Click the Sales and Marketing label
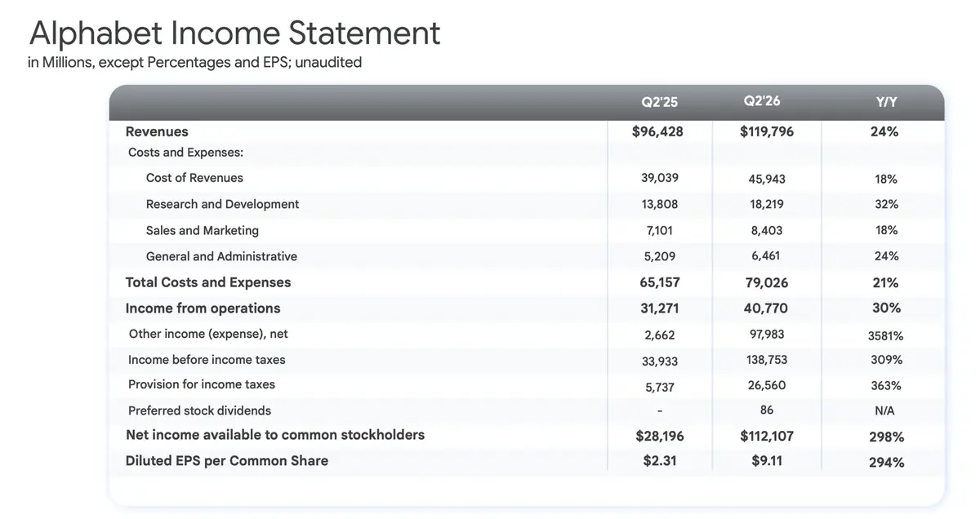This screenshot has width=980, height=519. (203, 230)
